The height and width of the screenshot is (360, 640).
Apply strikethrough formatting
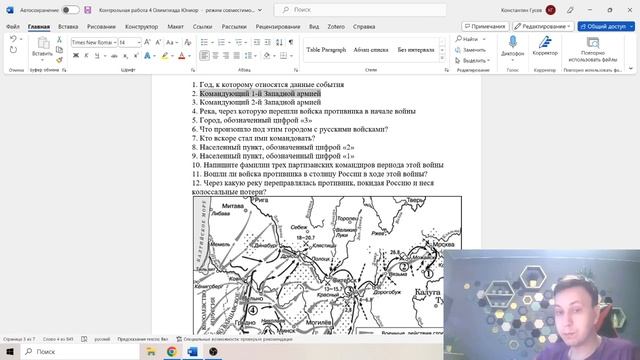114,56
